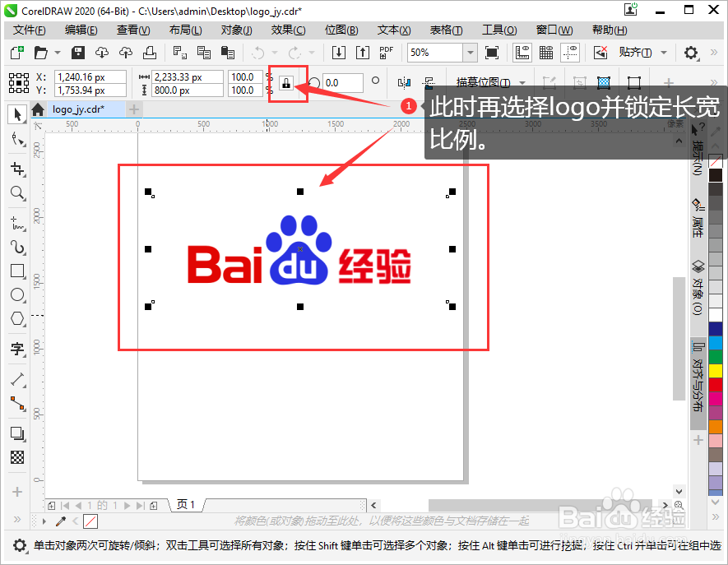This screenshot has height=565, width=728.
Task: Open the Effects (效果) menu
Action: (289, 30)
